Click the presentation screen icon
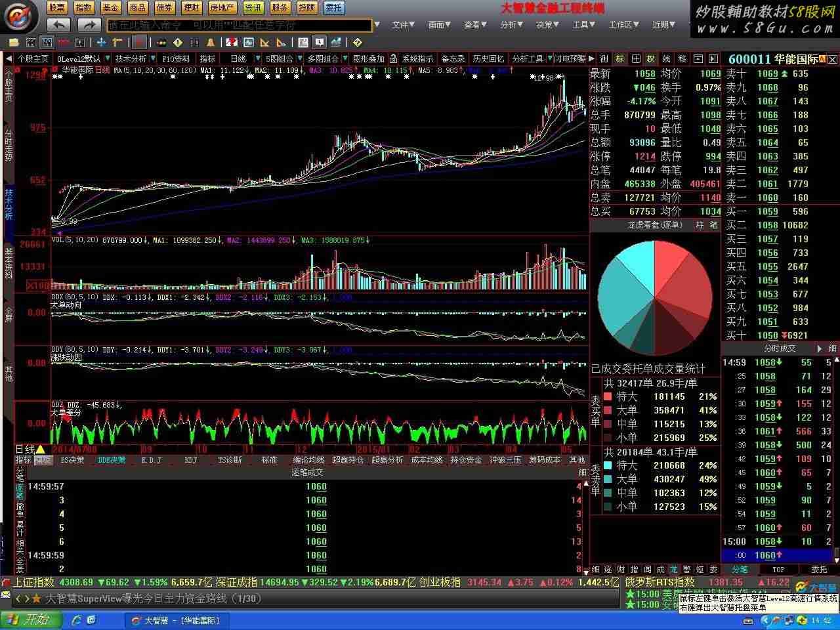Image resolution: width=840 pixels, height=630 pixels. coord(320,43)
